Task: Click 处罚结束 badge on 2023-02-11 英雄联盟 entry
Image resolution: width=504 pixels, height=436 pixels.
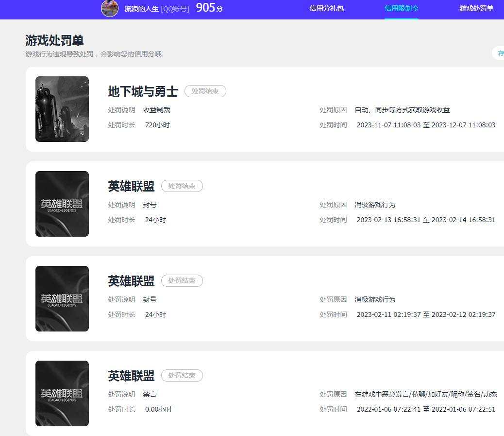Action: pos(182,280)
